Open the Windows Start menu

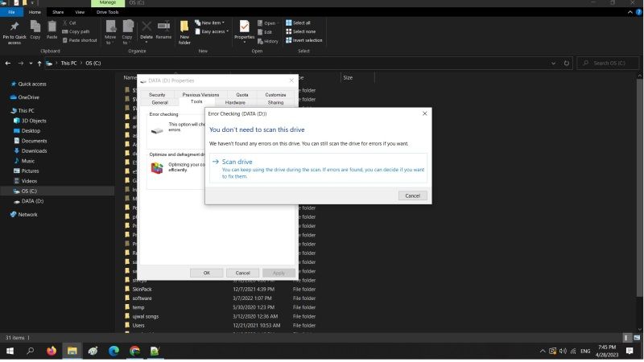coord(10,352)
